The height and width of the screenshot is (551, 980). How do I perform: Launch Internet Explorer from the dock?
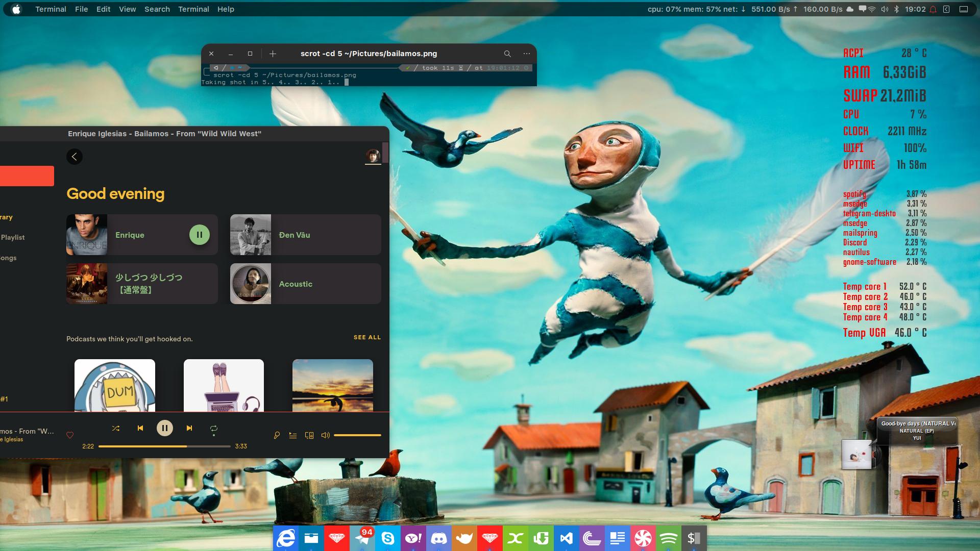point(286,538)
